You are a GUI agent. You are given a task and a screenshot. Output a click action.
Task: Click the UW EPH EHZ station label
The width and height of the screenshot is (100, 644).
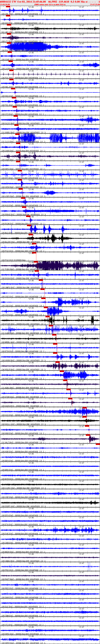23,516
